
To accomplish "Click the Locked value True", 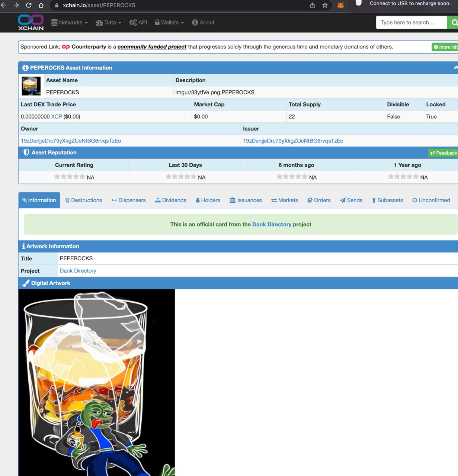I will click(x=432, y=116).
